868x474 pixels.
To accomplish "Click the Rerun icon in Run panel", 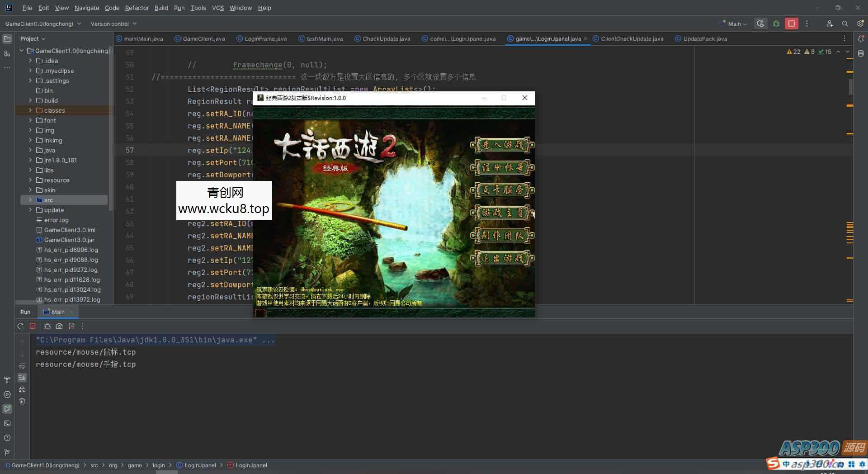I will tap(20, 326).
